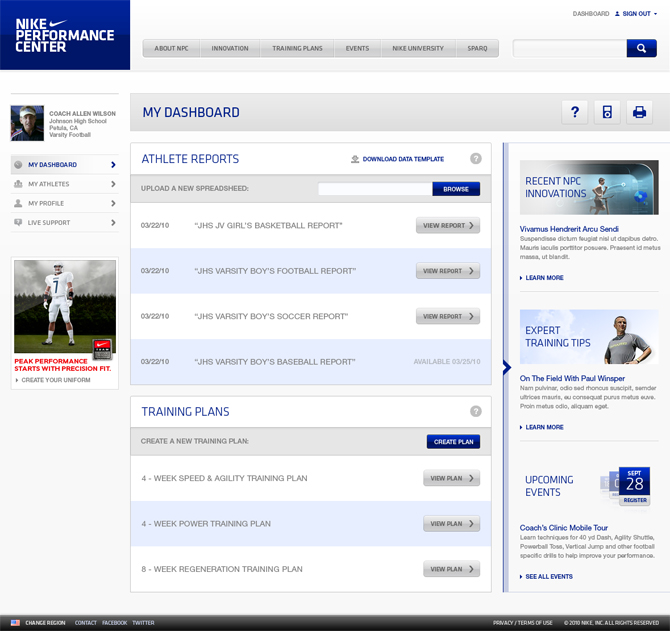
Task: Click Download Data Template link
Action: point(403,159)
